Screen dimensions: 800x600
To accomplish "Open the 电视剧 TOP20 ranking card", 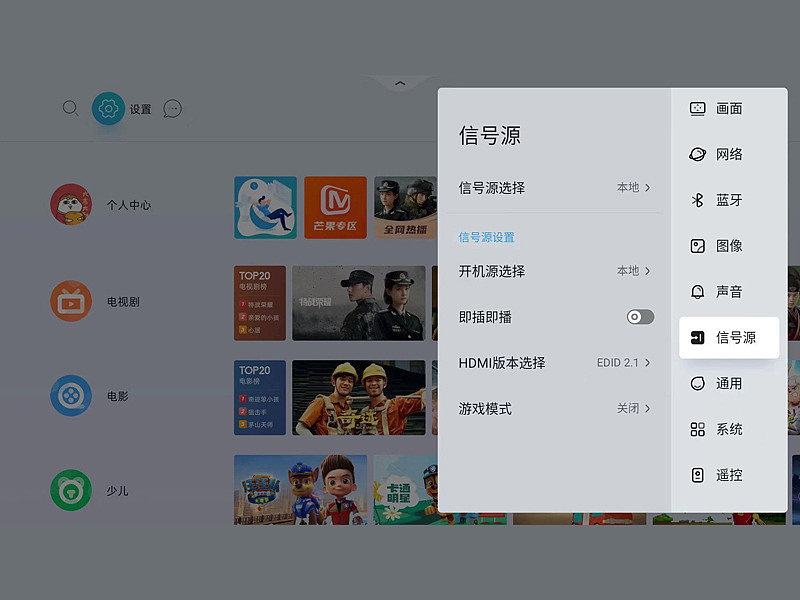I will [x=260, y=303].
